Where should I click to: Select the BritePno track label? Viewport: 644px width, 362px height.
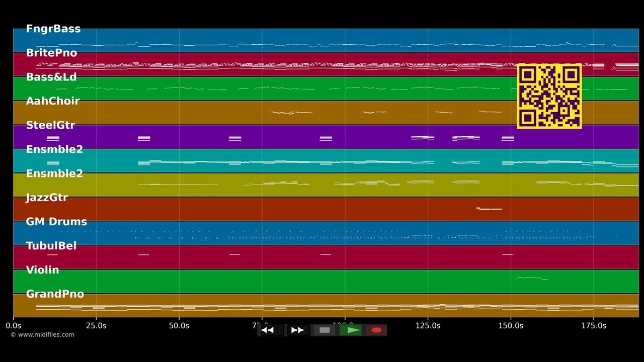(51, 53)
